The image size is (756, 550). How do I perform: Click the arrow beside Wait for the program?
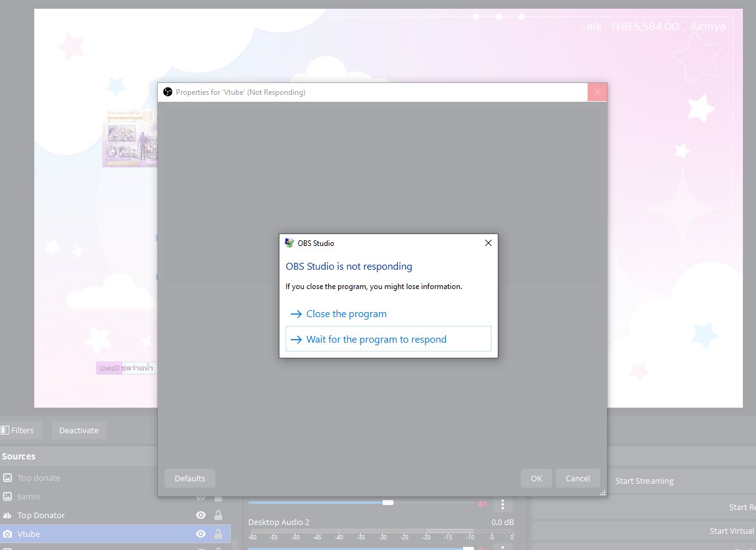(x=296, y=340)
